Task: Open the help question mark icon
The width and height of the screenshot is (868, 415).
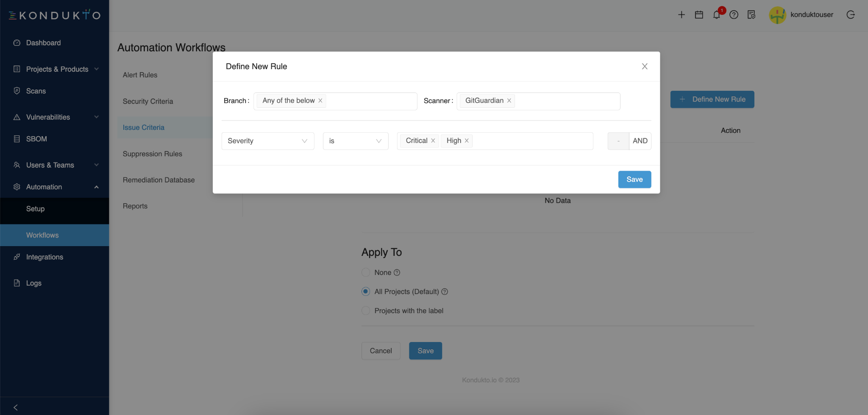Action: [x=734, y=15]
